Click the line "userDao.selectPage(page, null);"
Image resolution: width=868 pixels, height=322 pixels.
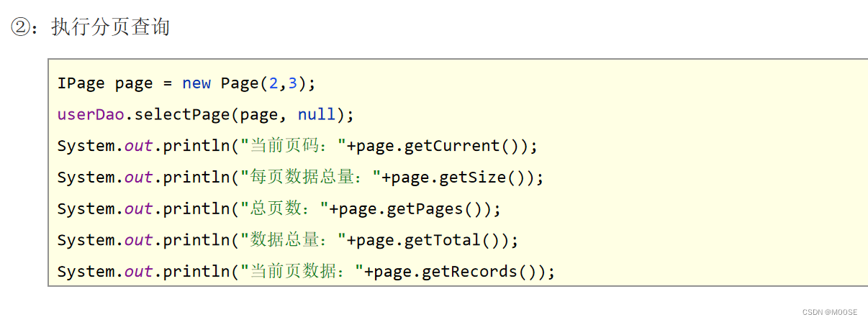click(206, 114)
